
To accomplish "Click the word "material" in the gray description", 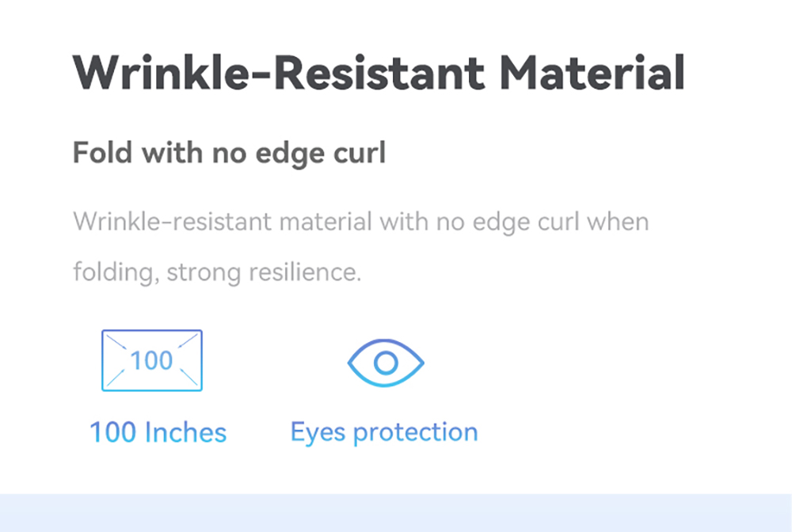I will pyautogui.click(x=328, y=221).
